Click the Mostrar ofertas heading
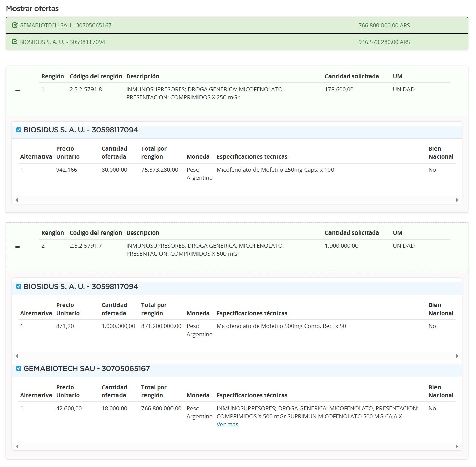Image resolution: width=476 pixels, height=467 pixels. 32,9
